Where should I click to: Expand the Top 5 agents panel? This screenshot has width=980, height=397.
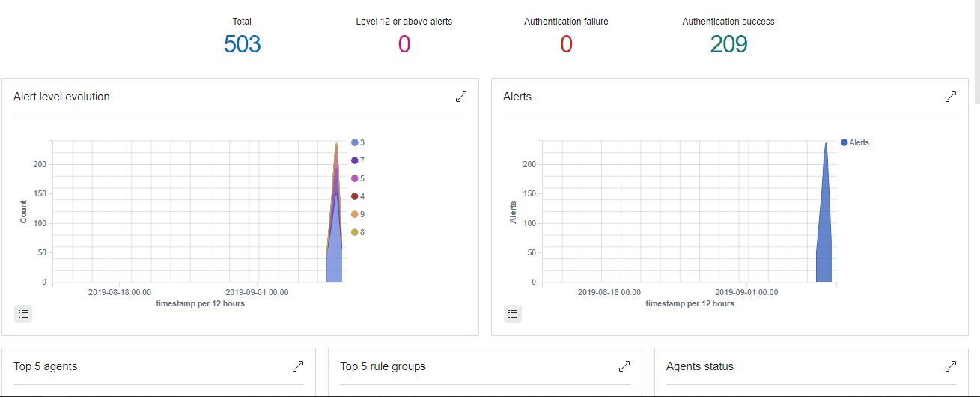click(298, 366)
